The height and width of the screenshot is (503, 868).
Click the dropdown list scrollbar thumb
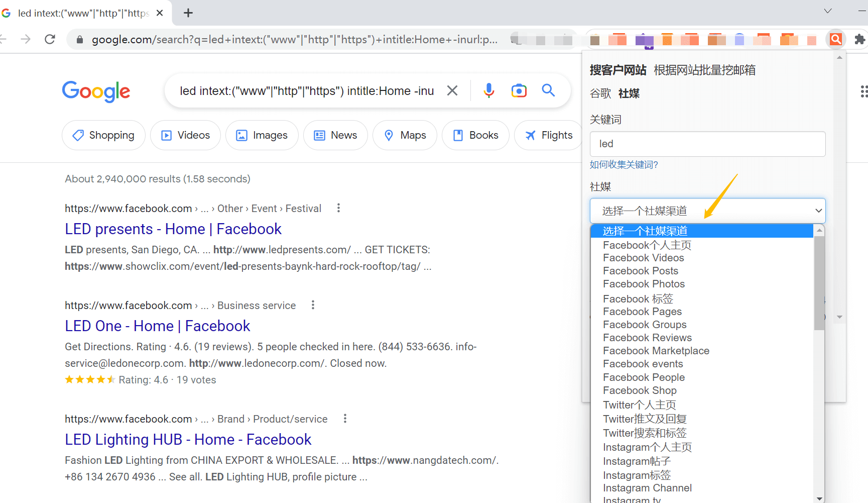pos(819,283)
